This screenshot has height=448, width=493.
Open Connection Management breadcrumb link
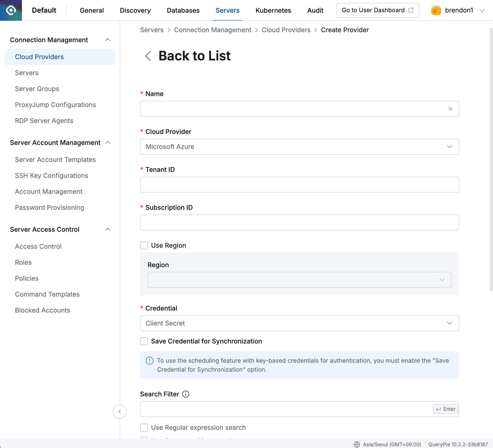213,30
